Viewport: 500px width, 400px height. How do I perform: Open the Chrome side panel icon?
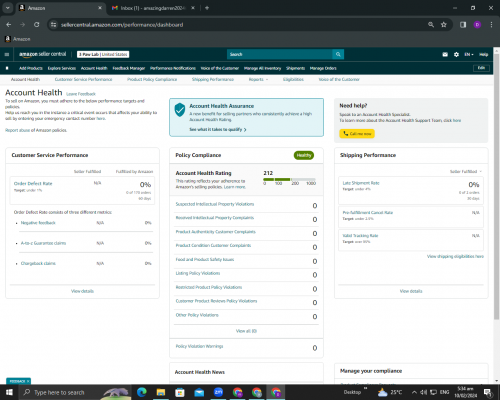463,25
